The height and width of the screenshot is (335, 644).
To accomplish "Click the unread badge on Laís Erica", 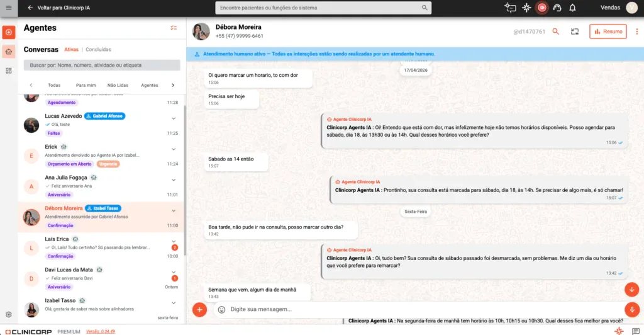I will (x=175, y=247).
